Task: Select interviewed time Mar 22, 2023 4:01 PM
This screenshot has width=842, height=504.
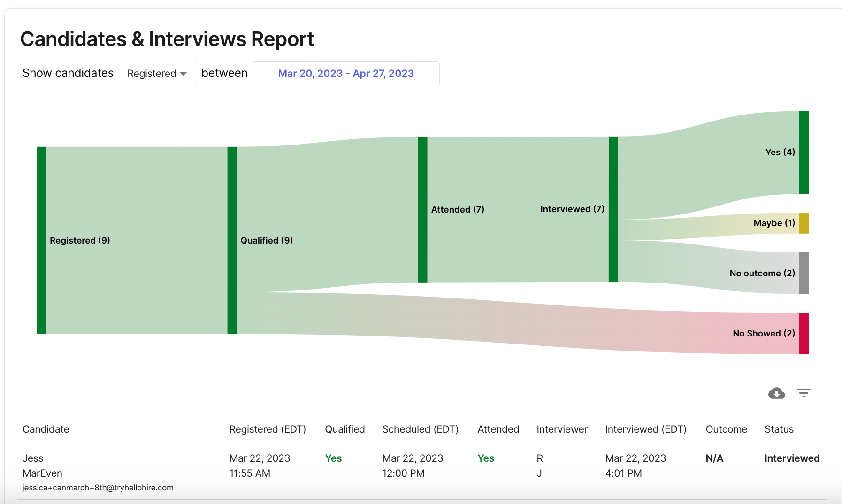Action: (635, 466)
